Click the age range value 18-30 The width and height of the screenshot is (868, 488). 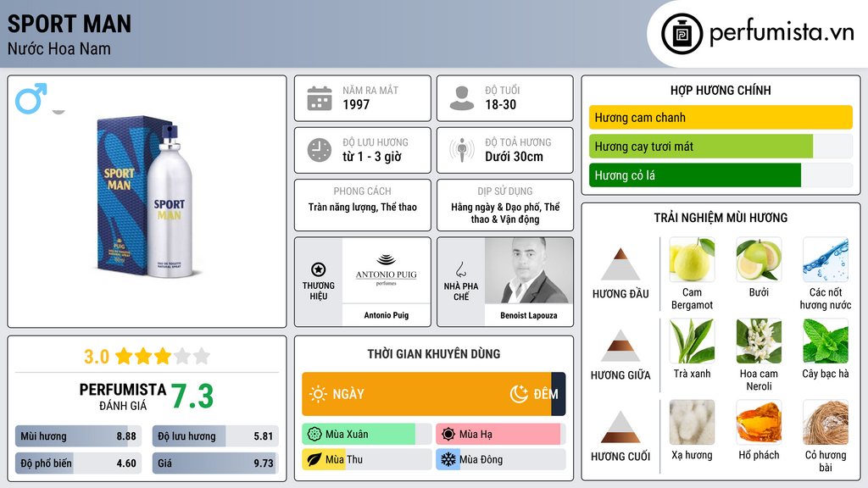500,104
